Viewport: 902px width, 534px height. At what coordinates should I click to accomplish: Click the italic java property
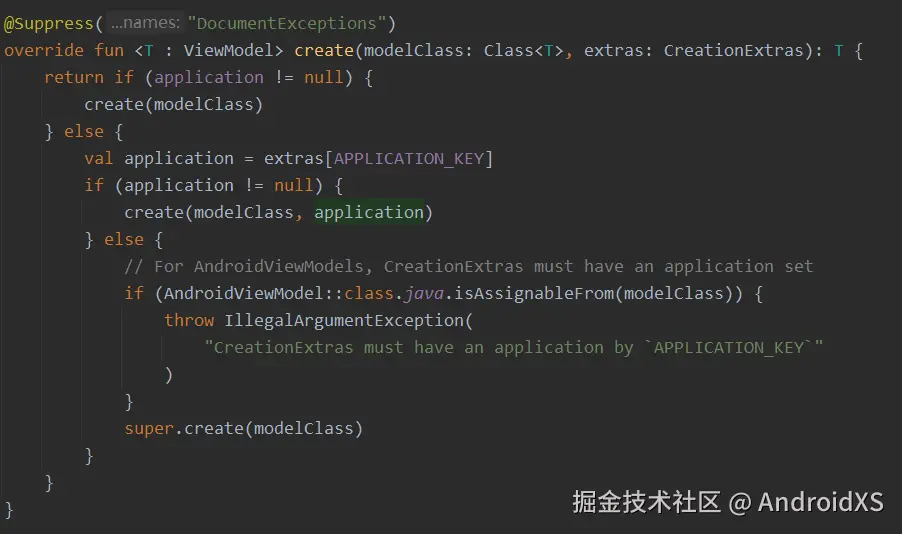tap(424, 293)
